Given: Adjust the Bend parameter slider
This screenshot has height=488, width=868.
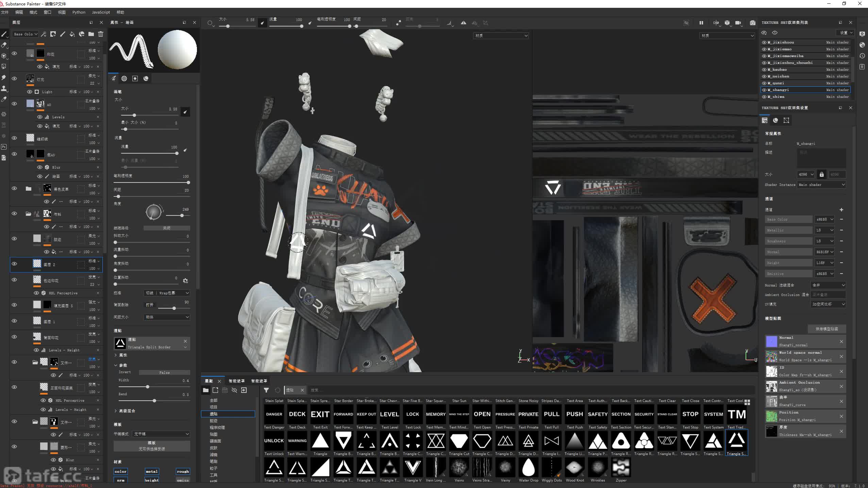Looking at the screenshot, I should (154, 401).
